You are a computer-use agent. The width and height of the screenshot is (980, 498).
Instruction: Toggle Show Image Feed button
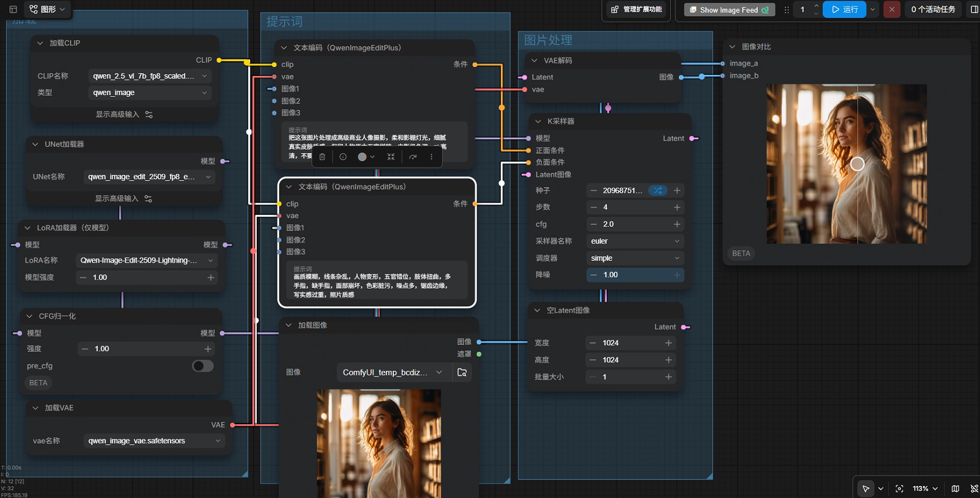[729, 10]
